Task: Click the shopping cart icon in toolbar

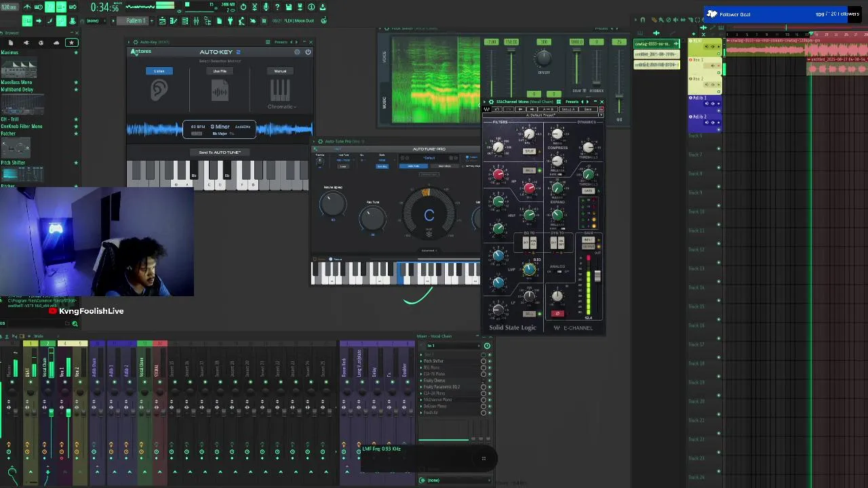Action: coord(263,20)
